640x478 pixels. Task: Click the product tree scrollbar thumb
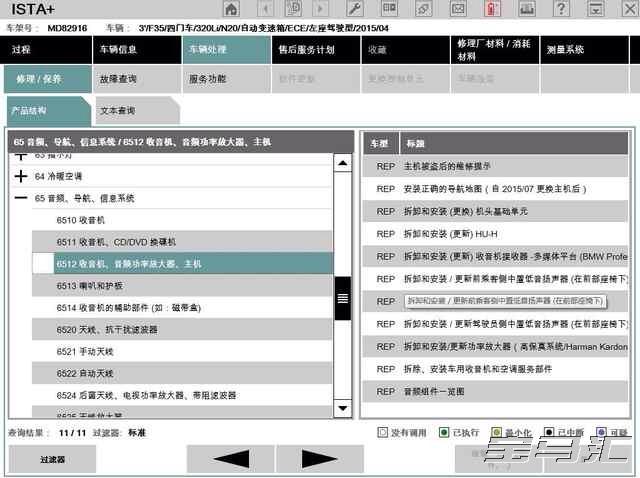[x=343, y=298]
